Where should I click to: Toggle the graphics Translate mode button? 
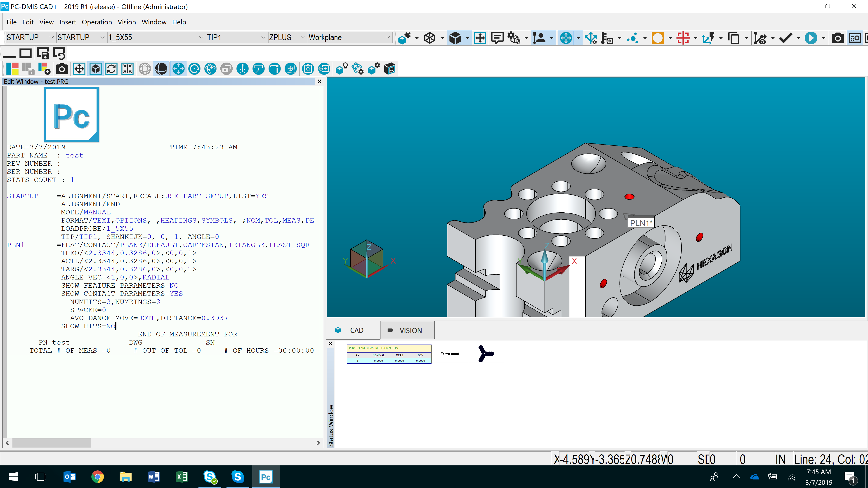coord(178,69)
